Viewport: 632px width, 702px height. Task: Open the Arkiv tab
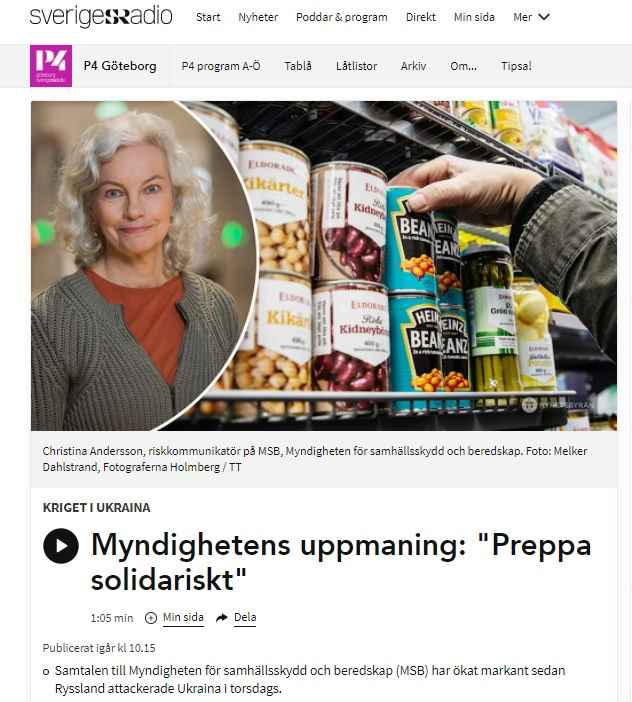[413, 66]
